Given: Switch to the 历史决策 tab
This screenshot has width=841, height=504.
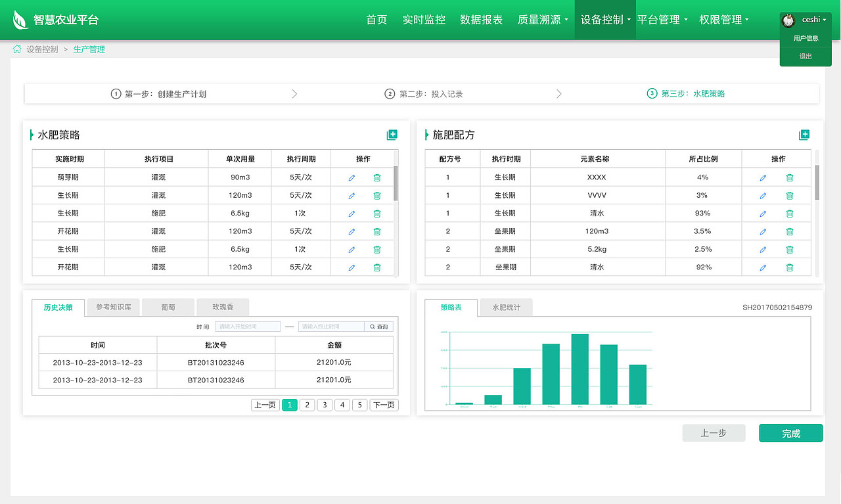Looking at the screenshot, I should pos(58,308).
